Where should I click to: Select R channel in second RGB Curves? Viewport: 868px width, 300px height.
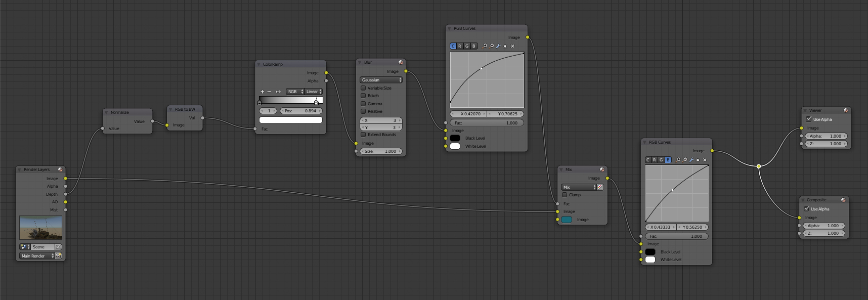(x=655, y=160)
